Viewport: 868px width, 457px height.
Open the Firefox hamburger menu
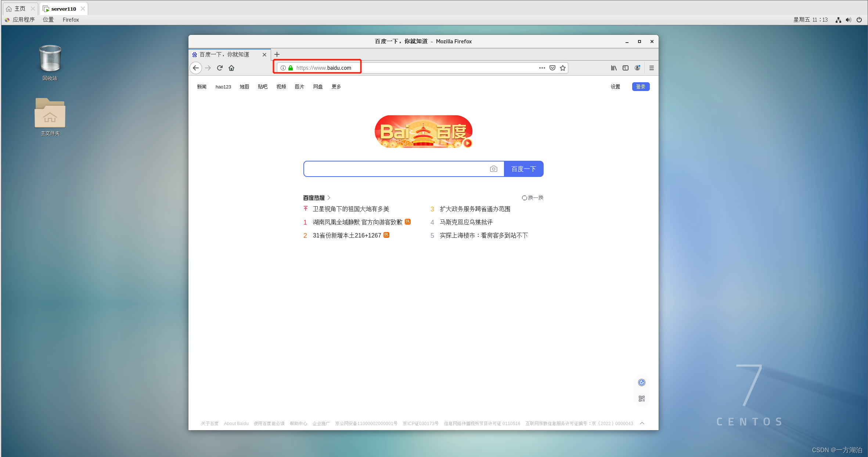click(652, 68)
